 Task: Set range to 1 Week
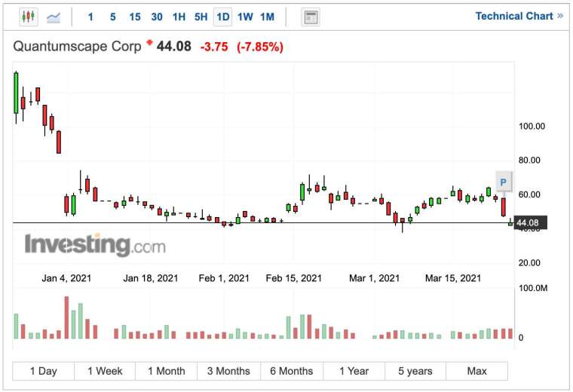[105, 371]
